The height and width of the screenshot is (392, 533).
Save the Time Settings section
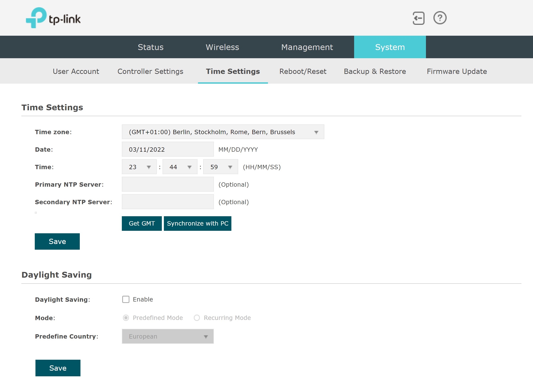coord(57,241)
